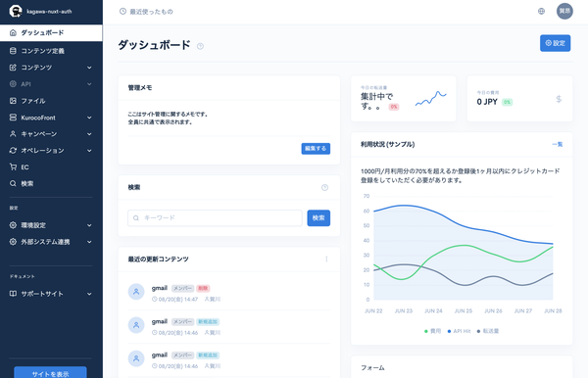Click the サポートサイト book icon
Image resolution: width=588 pixels, height=378 pixels.
coord(13,294)
